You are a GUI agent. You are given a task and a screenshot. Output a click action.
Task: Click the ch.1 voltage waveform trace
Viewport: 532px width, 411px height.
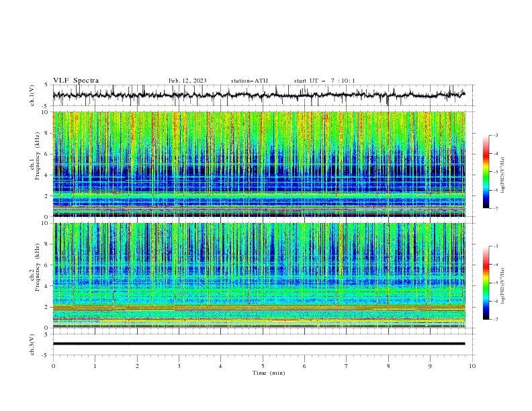(259, 95)
